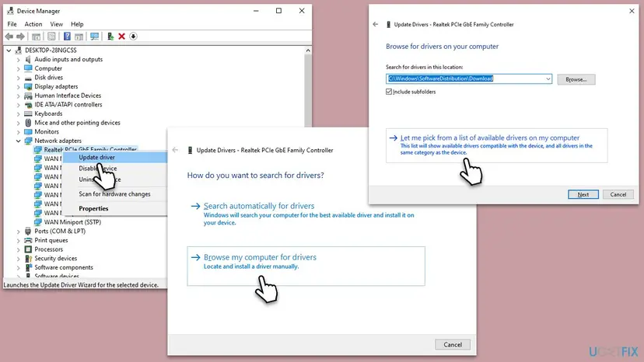This screenshot has height=362, width=644.
Task: Open the View menu
Action: [x=56, y=24]
